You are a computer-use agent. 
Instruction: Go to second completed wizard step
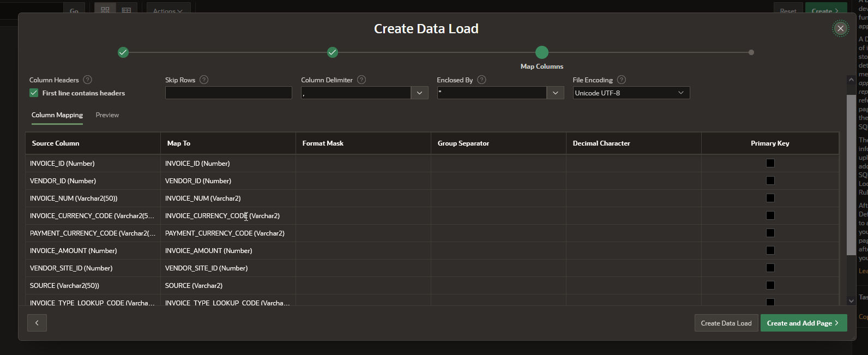(333, 52)
